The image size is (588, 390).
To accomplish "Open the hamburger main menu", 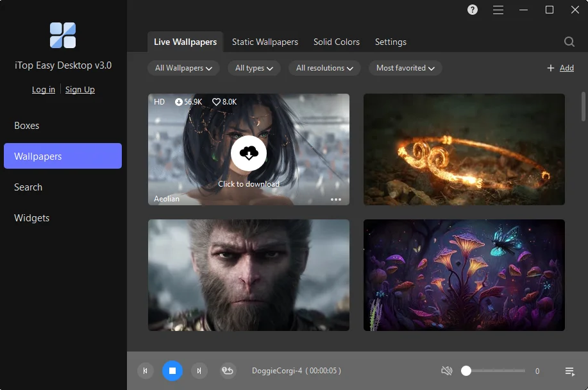I will (498, 10).
